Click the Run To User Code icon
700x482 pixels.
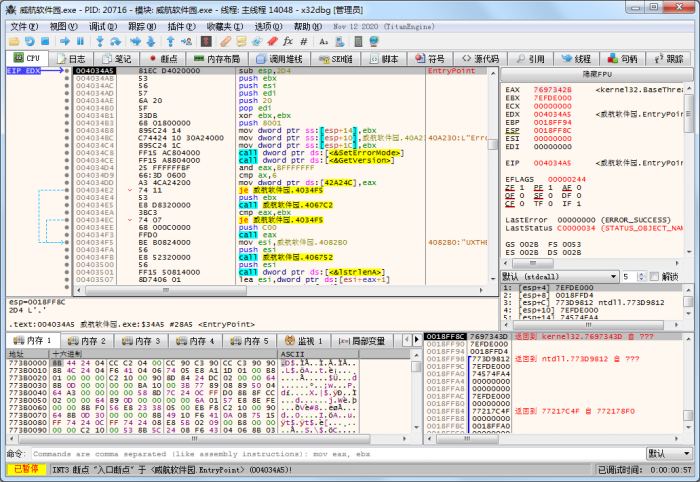tap(186, 42)
